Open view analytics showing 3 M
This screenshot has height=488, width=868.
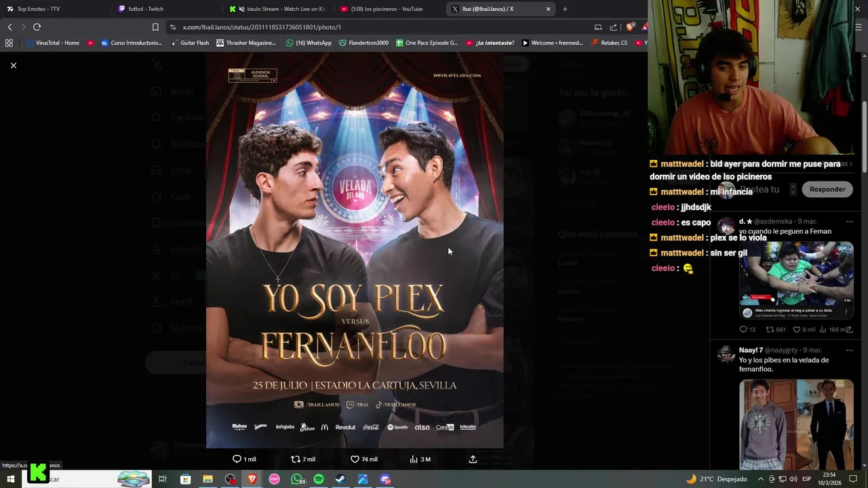click(x=420, y=460)
